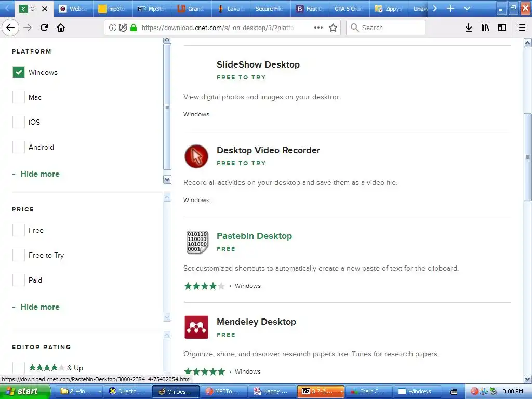Show site information icon in the address bar
Image resolution: width=532 pixels, height=399 pixels.
113,28
